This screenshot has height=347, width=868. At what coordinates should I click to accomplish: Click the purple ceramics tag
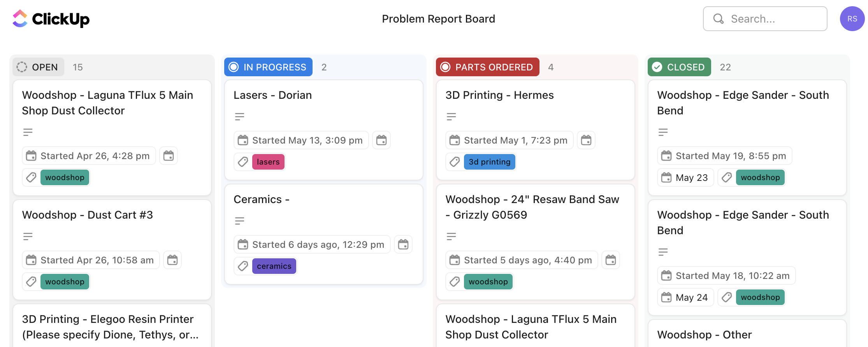(x=274, y=266)
